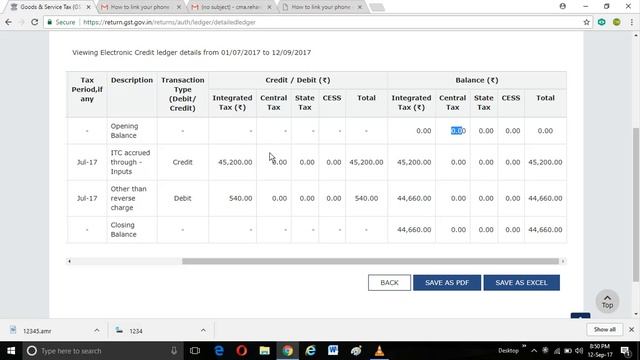Click the right arrow of the table scrollbar

[x=563, y=261]
